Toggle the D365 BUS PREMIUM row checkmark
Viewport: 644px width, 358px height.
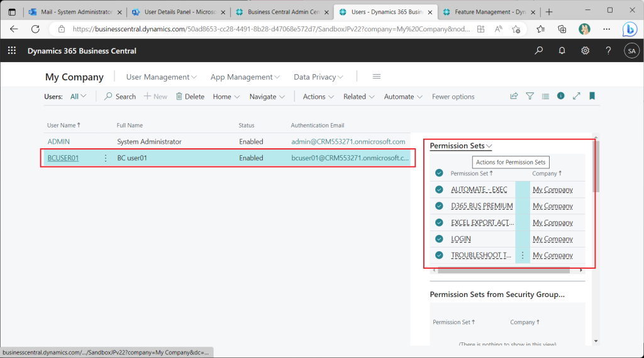pyautogui.click(x=439, y=206)
